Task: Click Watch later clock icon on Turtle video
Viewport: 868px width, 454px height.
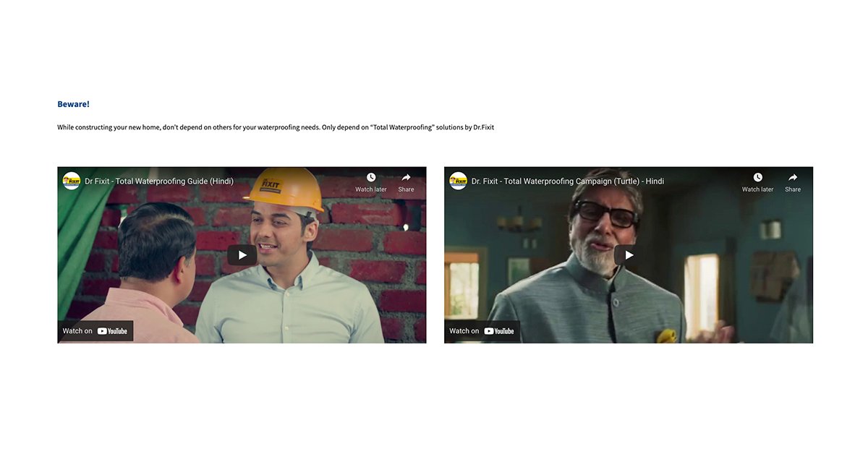Action: 757,178
